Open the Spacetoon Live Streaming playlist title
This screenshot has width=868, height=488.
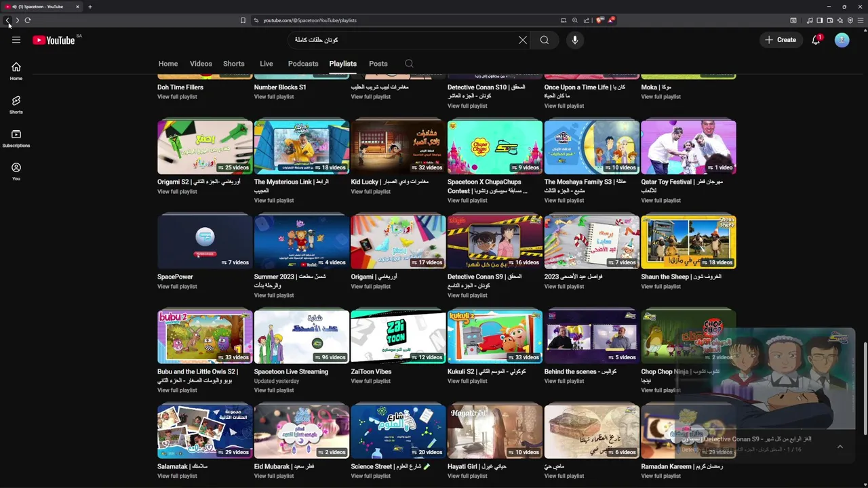pyautogui.click(x=291, y=372)
